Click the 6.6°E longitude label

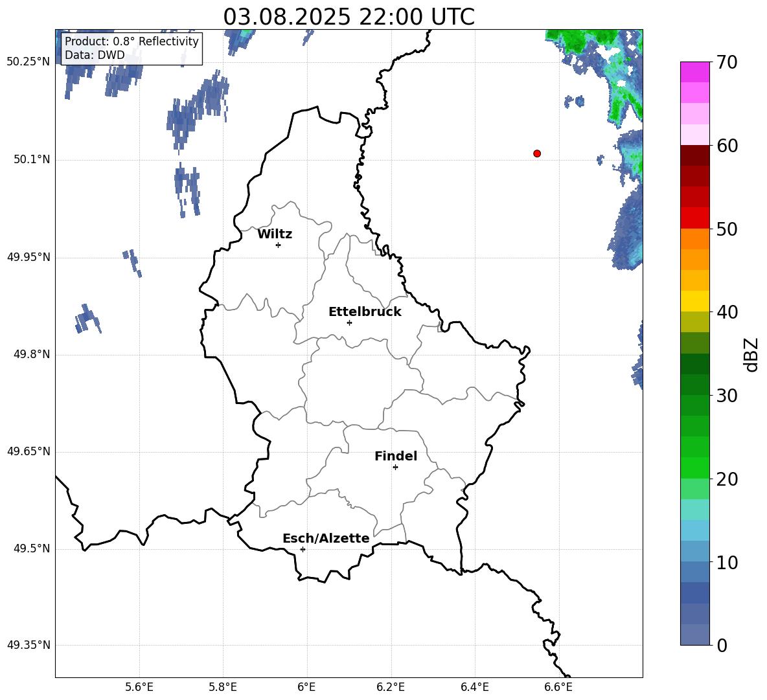[x=558, y=687]
